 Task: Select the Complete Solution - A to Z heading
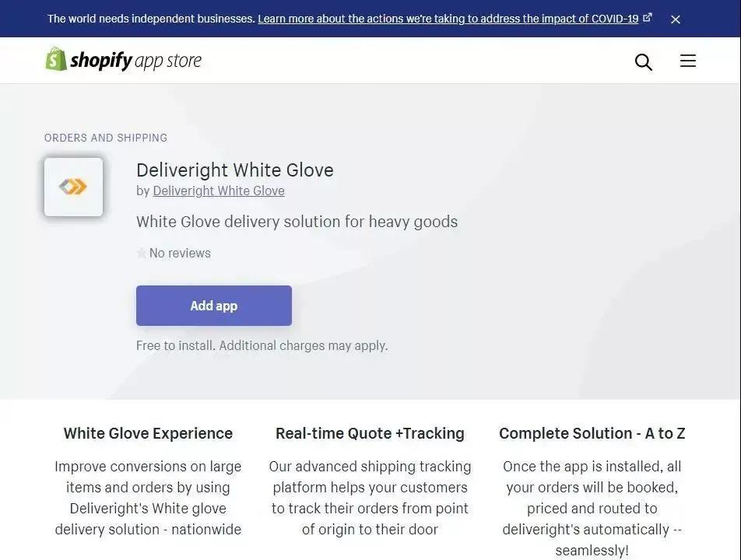point(592,433)
